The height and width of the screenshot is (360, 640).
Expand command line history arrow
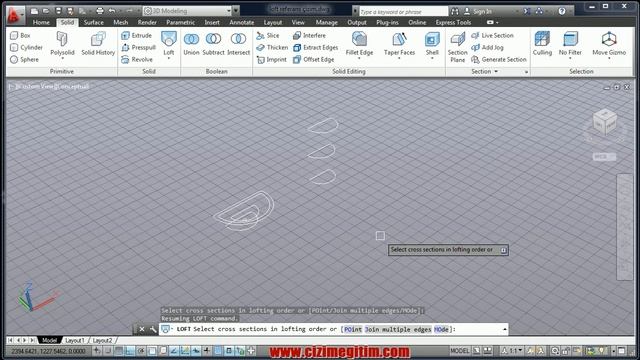pyautogui.click(x=505, y=329)
